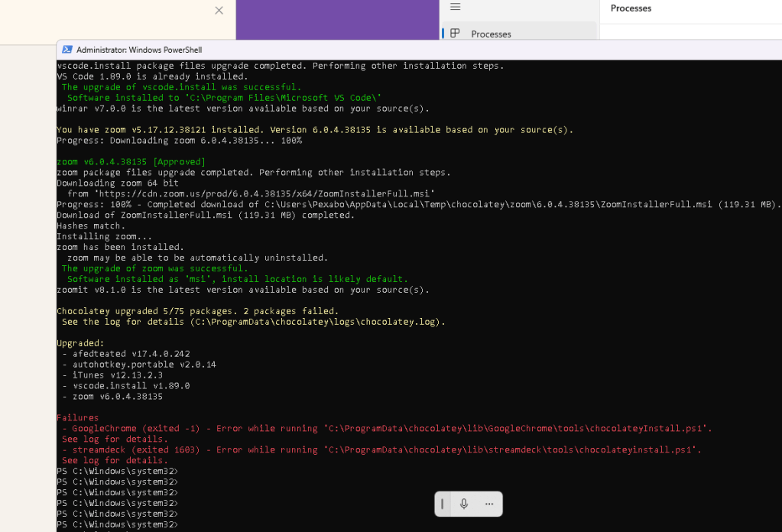Click the red 'Failures' heading

(x=78, y=418)
